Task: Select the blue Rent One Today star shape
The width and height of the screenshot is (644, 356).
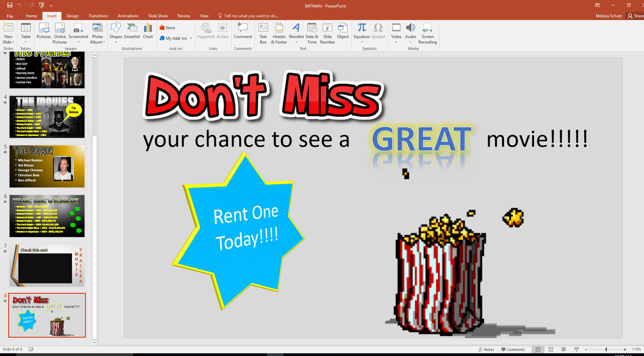Action: pyautogui.click(x=238, y=230)
